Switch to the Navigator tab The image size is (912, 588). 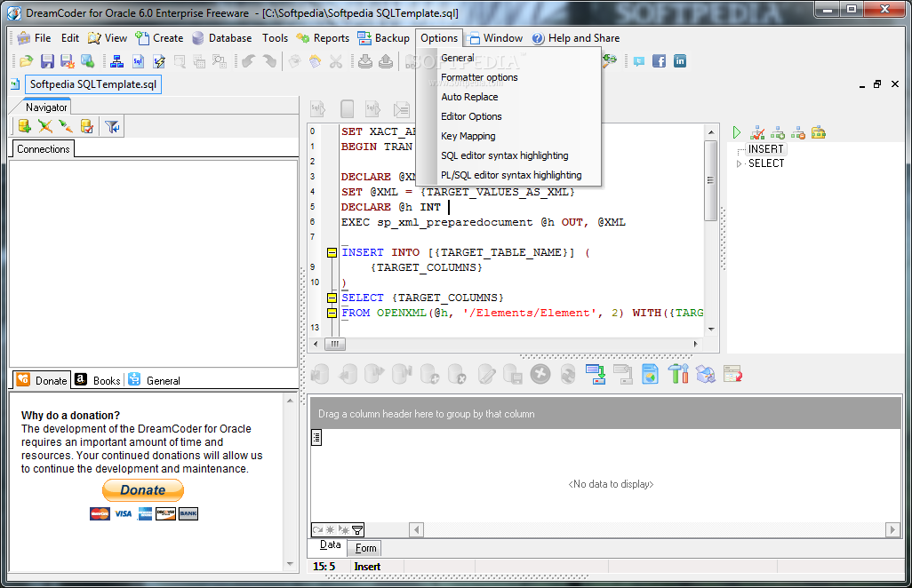tap(46, 107)
